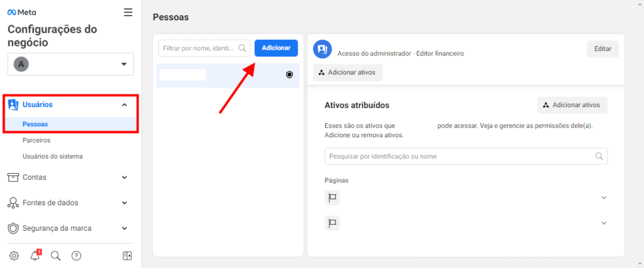Image resolution: width=644 pixels, height=268 pixels.
Task: Click the Pessoas page title
Action: coord(170,17)
